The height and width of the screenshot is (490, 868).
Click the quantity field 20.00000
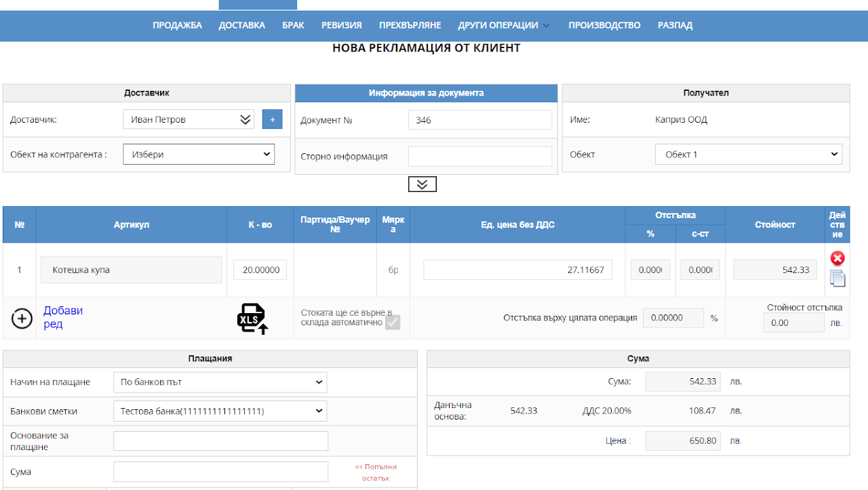tap(260, 270)
